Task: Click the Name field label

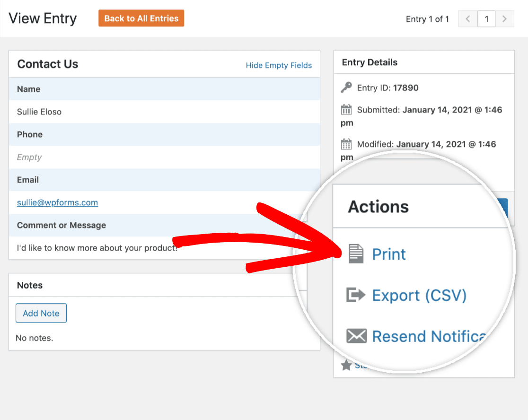Action: tap(28, 89)
